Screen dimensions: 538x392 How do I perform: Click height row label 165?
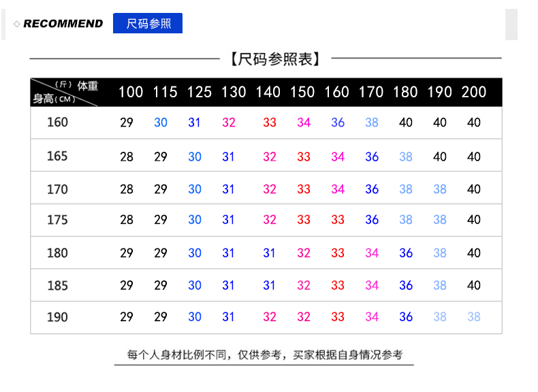tap(57, 157)
